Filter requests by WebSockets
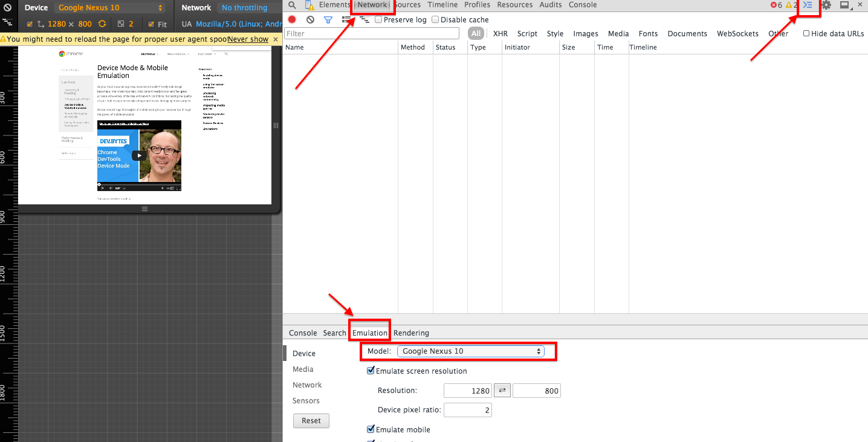This screenshot has width=868, height=442. 737,34
